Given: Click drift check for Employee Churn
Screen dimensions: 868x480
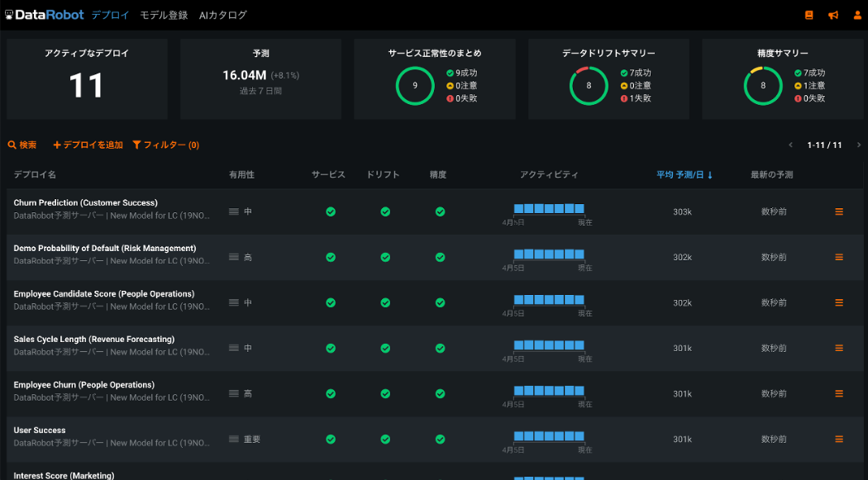Looking at the screenshot, I should tap(385, 394).
